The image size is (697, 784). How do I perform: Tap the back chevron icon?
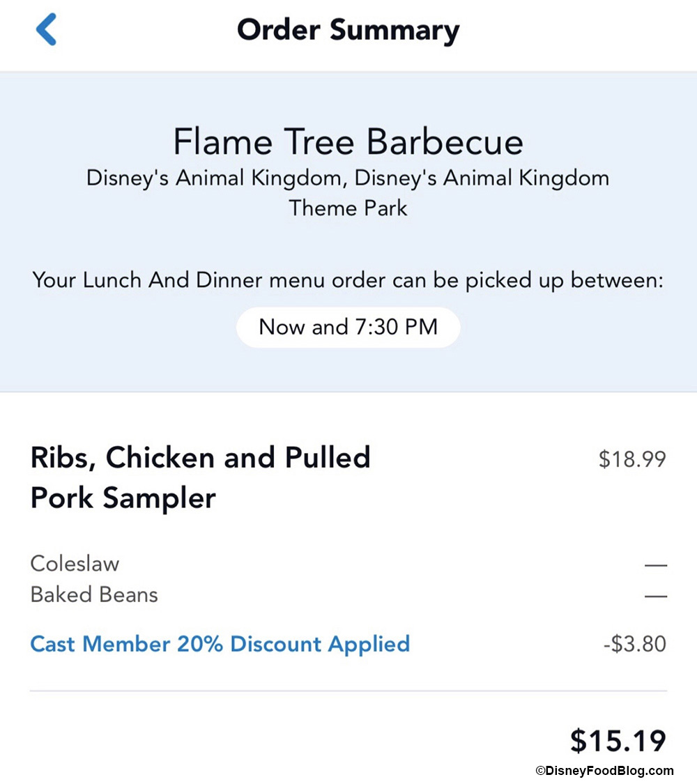pyautogui.click(x=46, y=31)
